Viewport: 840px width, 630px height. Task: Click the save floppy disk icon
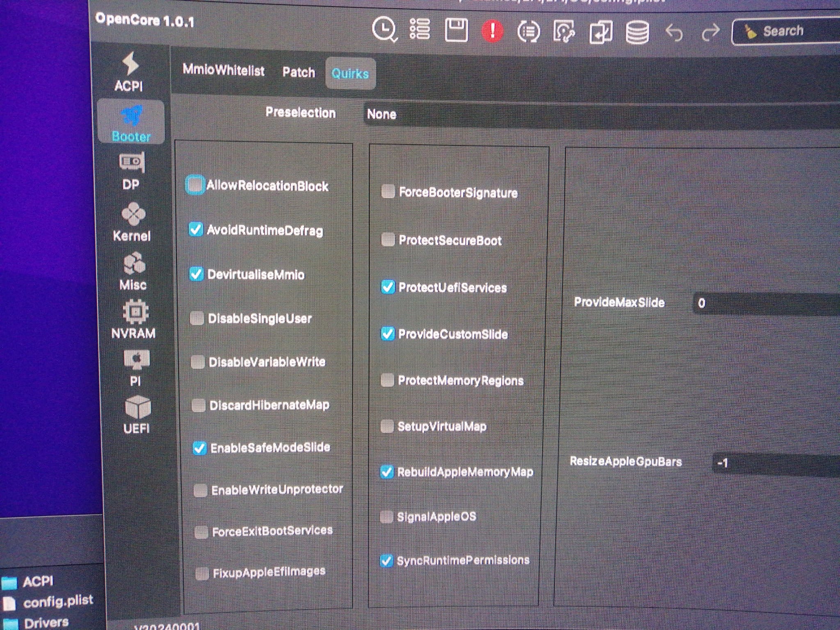click(x=456, y=30)
